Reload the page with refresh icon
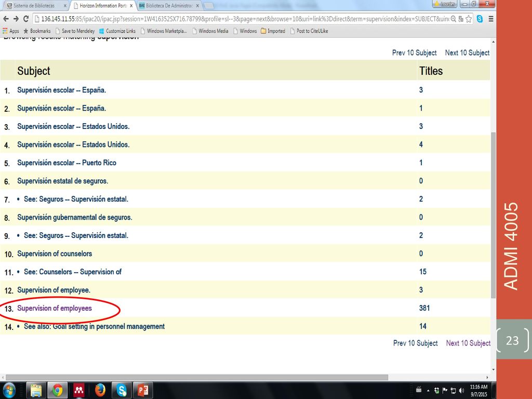Image resolution: width=532 pixels, height=399 pixels. pos(26,19)
